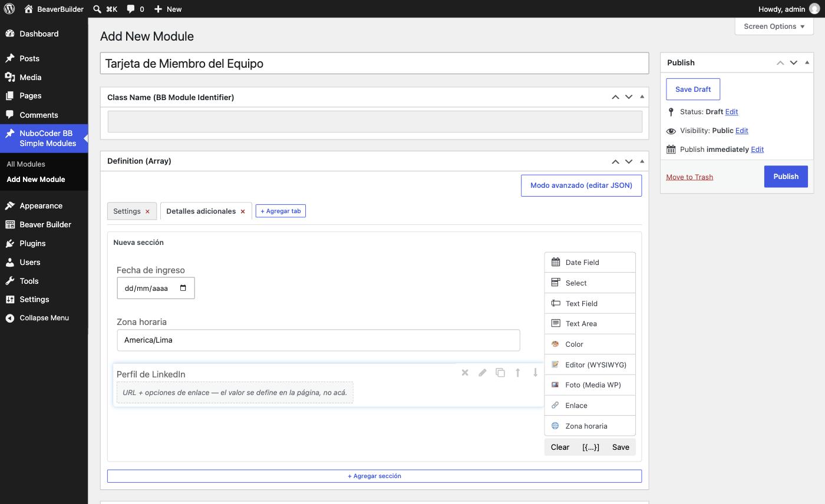This screenshot has width=825, height=504.
Task: Click the Publish button
Action: [x=786, y=177]
